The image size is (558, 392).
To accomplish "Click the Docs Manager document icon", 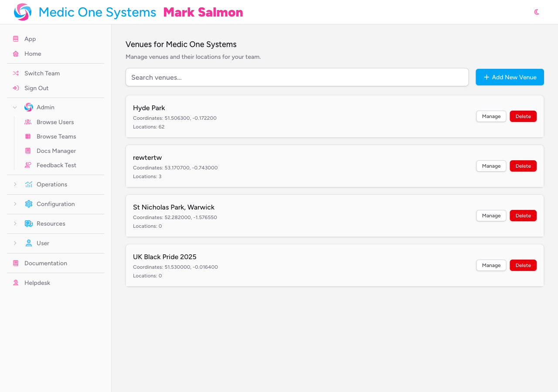I will pos(28,151).
